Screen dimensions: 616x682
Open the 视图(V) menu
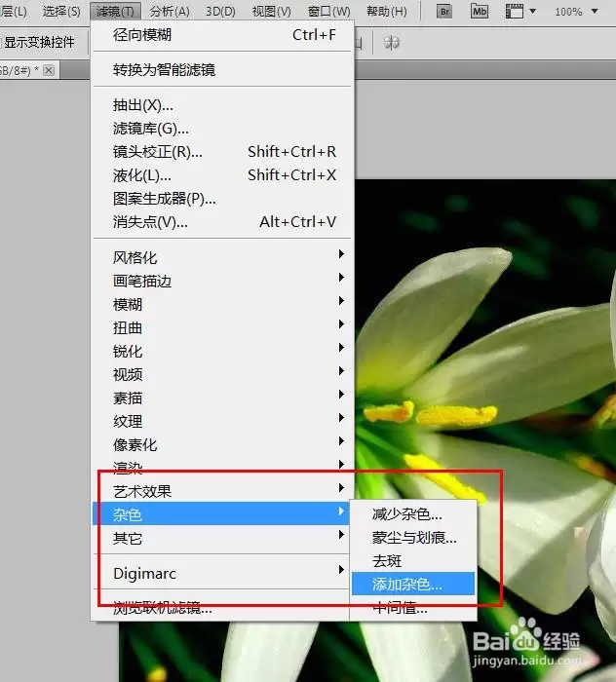[272, 12]
